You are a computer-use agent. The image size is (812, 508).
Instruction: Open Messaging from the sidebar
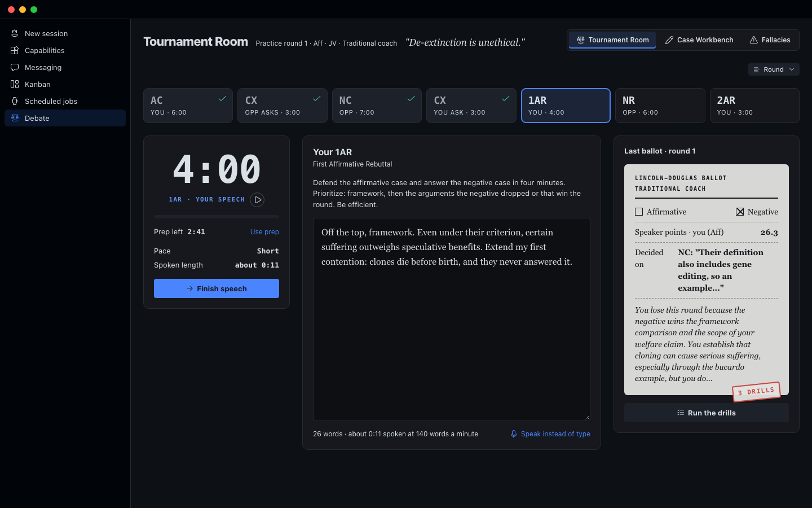(x=65, y=67)
